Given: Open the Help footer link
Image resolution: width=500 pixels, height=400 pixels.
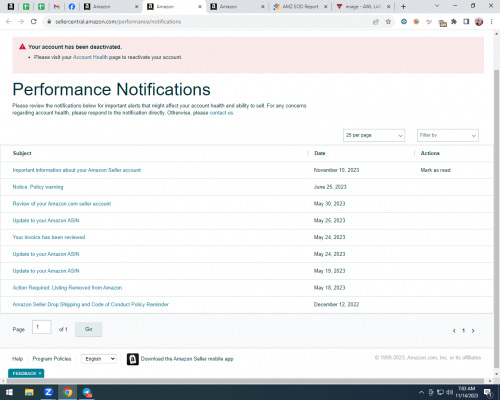Looking at the screenshot, I should click(x=18, y=359).
